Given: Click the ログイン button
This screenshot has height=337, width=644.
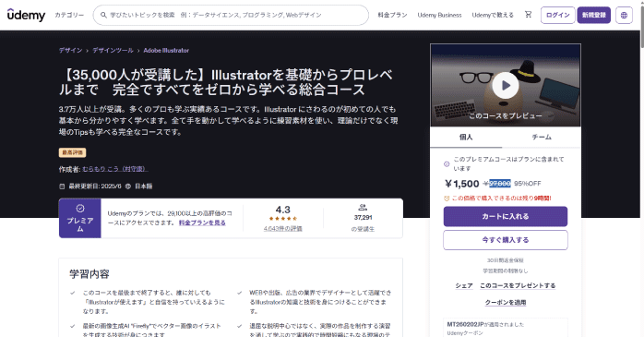Looking at the screenshot, I should tap(558, 15).
